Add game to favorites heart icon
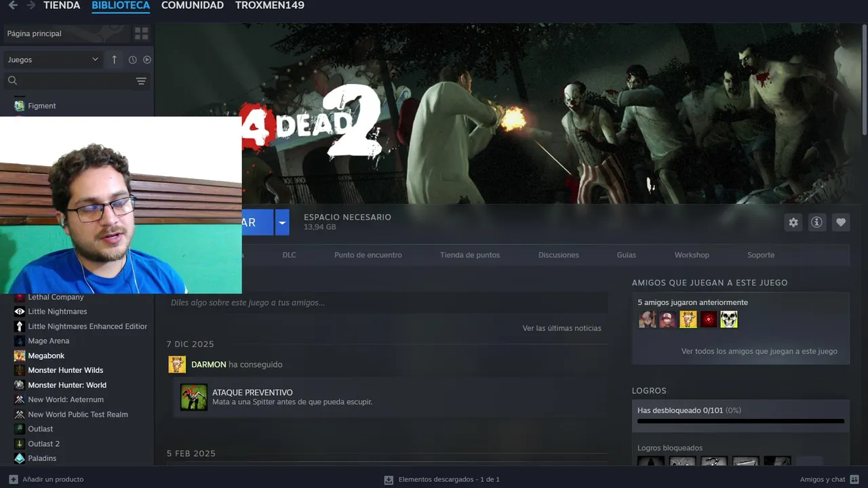The width and height of the screenshot is (868, 488). [841, 222]
